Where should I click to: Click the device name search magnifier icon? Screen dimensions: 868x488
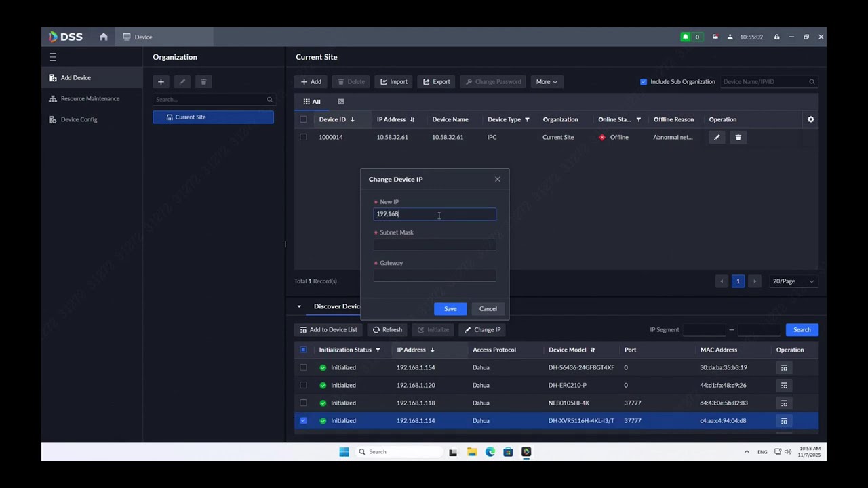pyautogui.click(x=812, y=82)
